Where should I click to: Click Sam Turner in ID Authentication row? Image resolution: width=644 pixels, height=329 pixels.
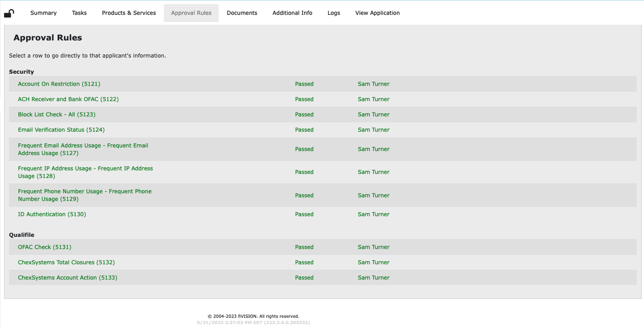[x=374, y=214]
